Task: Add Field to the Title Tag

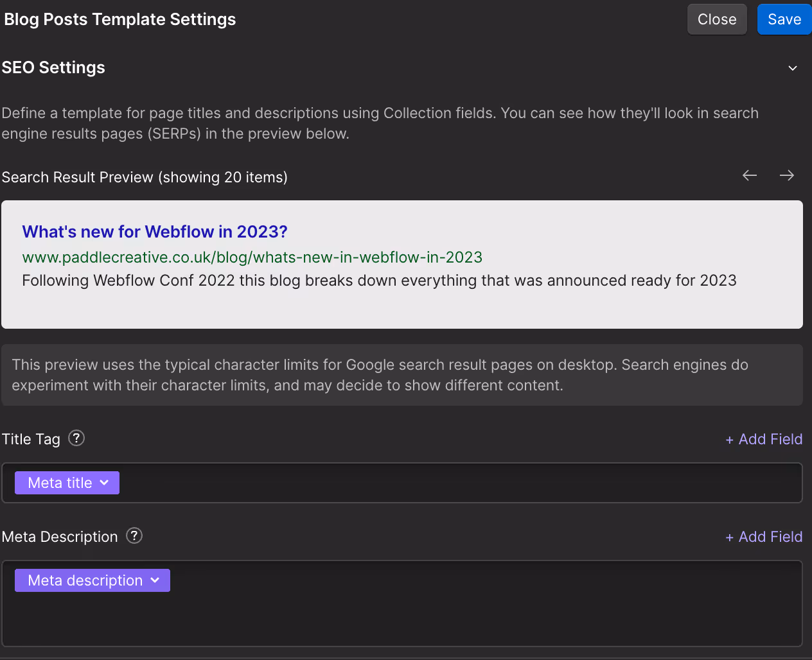Action: (x=764, y=439)
